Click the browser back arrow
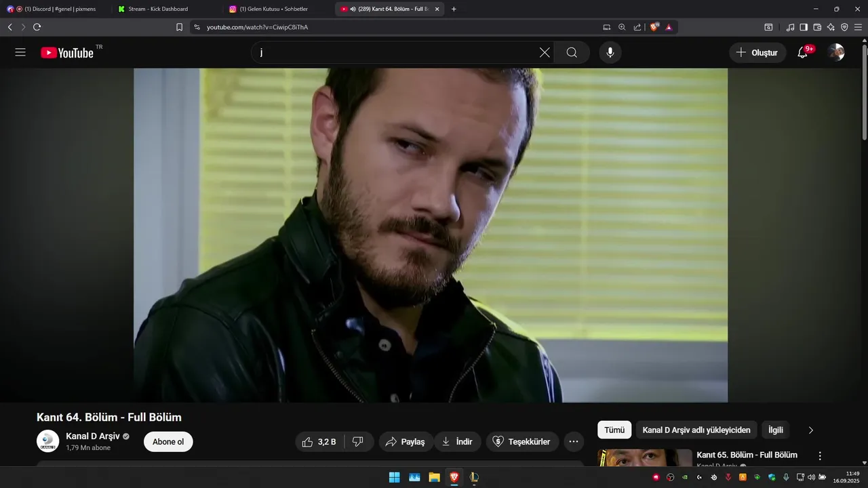Screen dimensions: 868x488 pos(9,27)
